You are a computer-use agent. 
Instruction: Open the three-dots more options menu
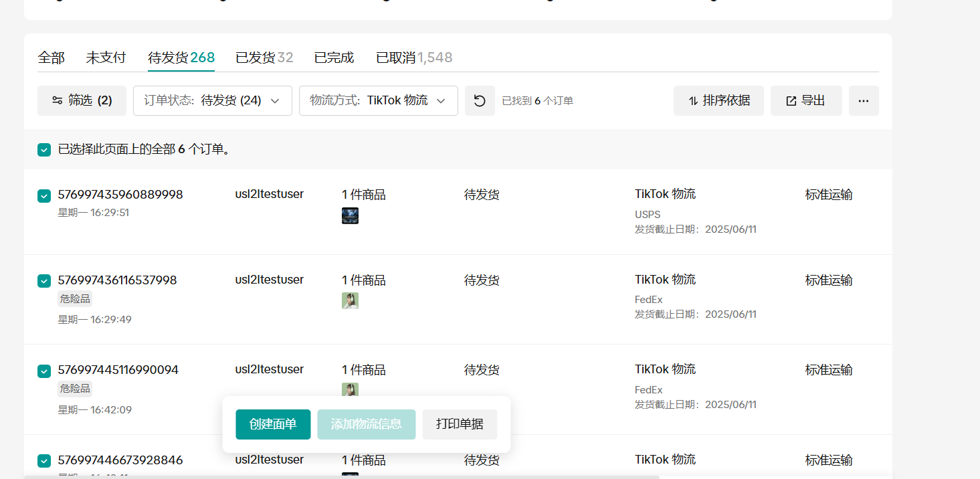pyautogui.click(x=863, y=101)
